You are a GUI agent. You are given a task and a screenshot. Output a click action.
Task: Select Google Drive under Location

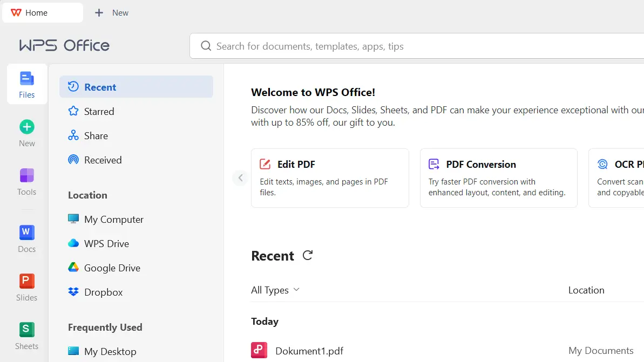pyautogui.click(x=113, y=268)
